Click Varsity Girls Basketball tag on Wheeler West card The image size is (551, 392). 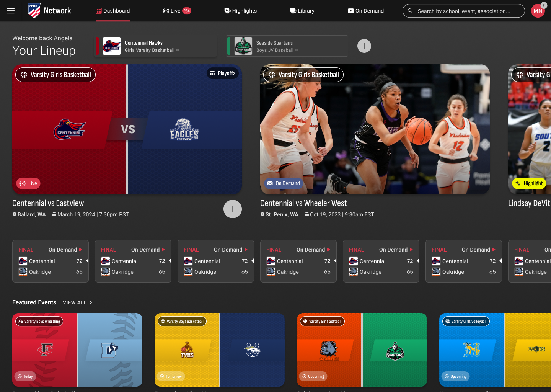[303, 75]
